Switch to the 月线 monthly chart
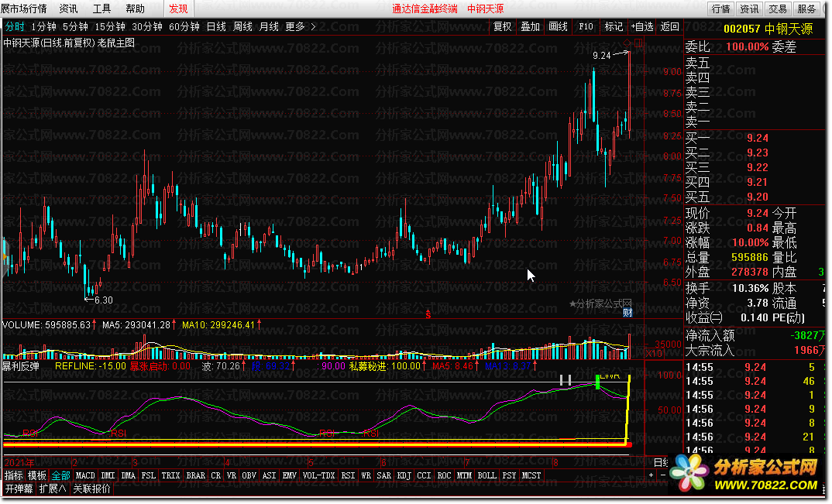This screenshot has height=504, width=832. click(x=269, y=26)
